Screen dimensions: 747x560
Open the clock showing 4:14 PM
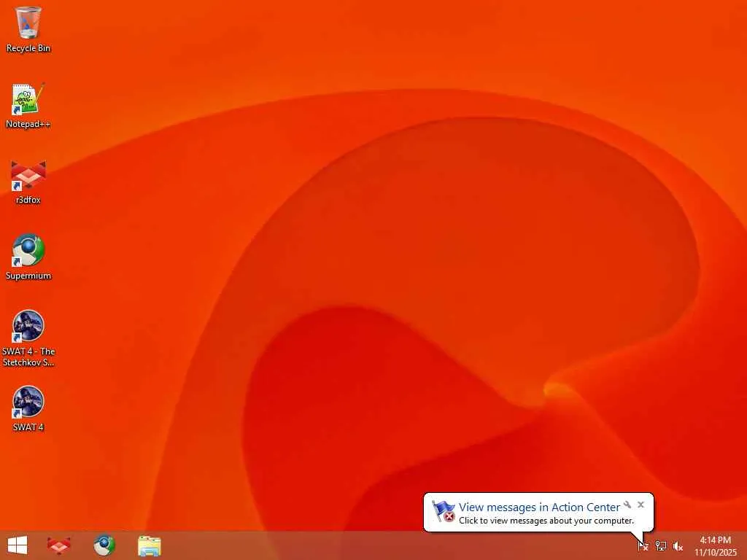(x=715, y=545)
